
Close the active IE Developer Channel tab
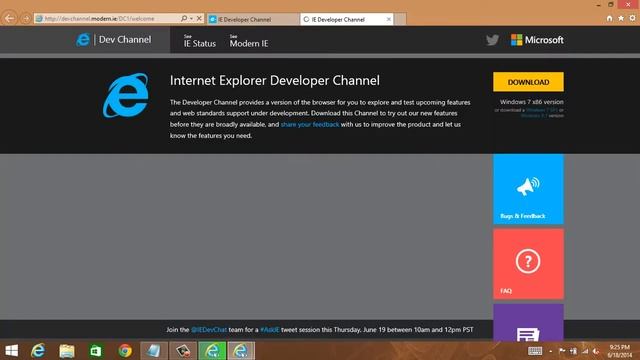(389, 19)
